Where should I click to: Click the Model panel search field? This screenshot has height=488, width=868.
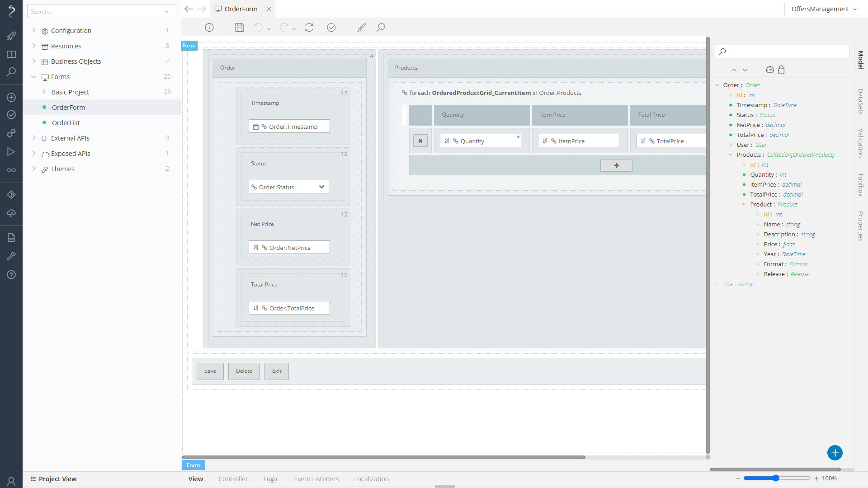coord(787,52)
